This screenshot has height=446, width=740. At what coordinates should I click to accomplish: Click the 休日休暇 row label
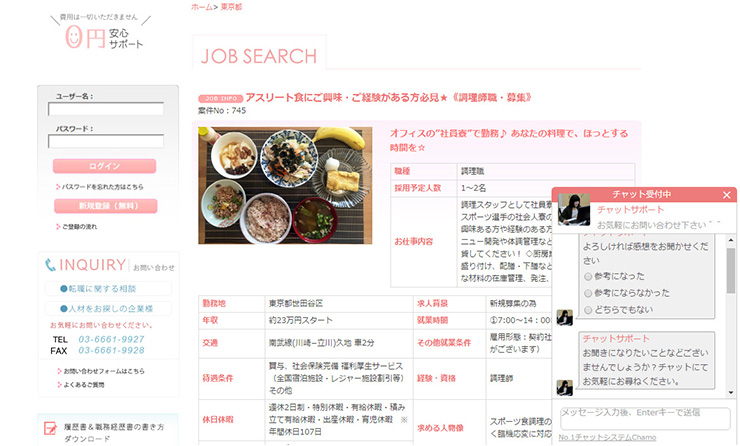218,420
